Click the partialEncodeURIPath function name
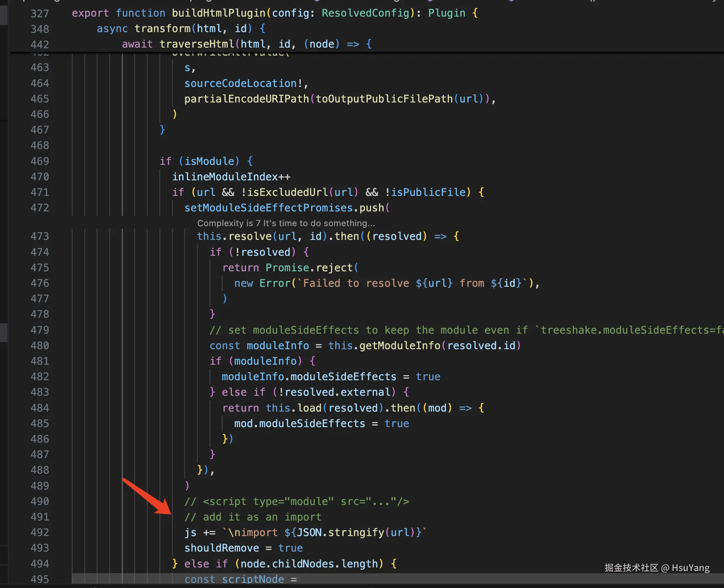The width and height of the screenshot is (724, 588). click(246, 99)
